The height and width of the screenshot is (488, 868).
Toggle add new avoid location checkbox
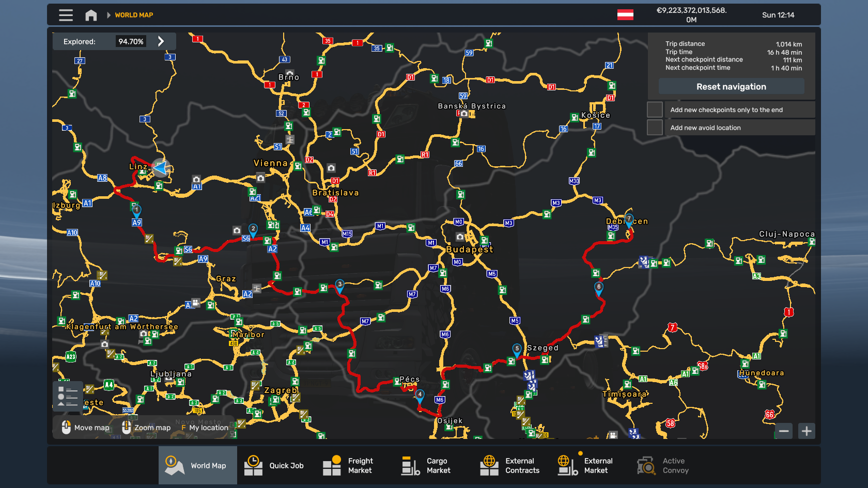[x=655, y=128]
